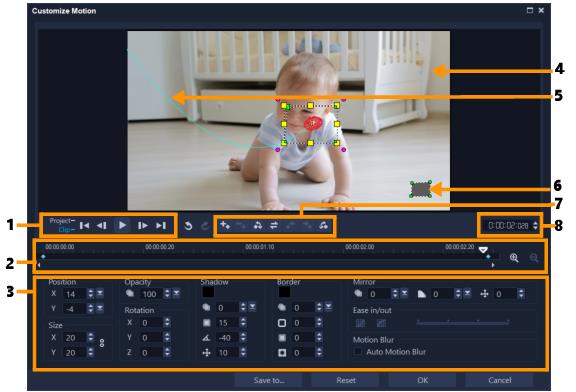Image resolution: width=576 pixels, height=392 pixels.
Task: Switch playback mode to Project
Action: click(60, 220)
